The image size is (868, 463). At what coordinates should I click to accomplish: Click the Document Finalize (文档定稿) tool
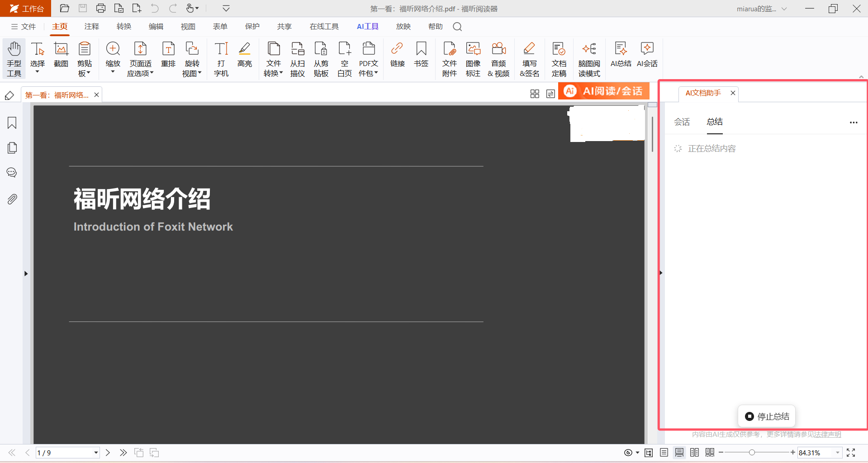[x=559, y=59]
